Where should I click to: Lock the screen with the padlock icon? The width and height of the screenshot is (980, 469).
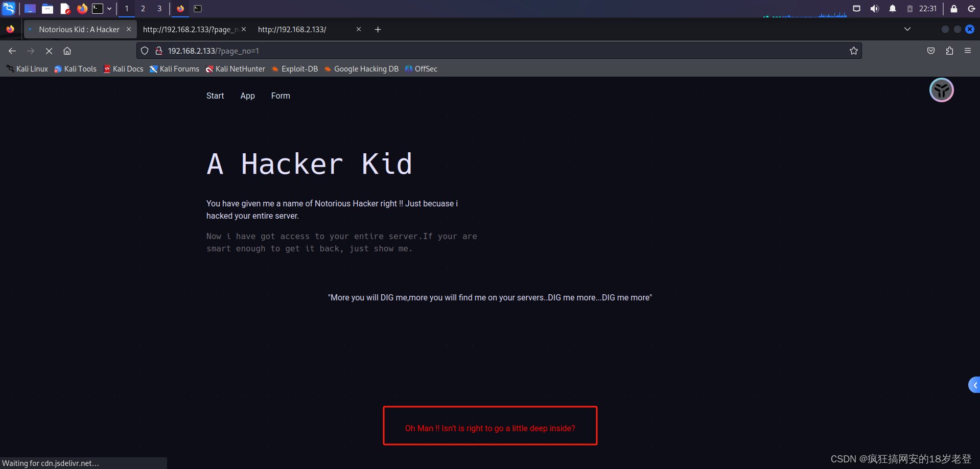(x=954, y=9)
